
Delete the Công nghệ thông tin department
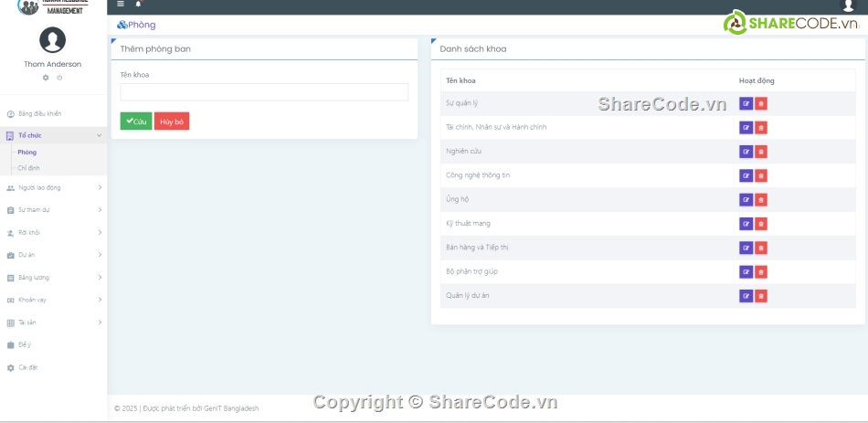pyautogui.click(x=760, y=175)
